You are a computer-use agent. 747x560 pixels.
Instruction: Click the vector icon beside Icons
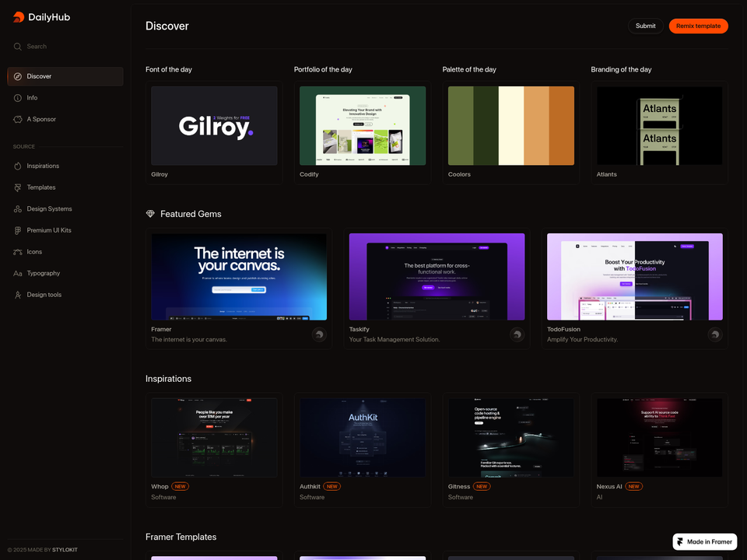pos(18,251)
